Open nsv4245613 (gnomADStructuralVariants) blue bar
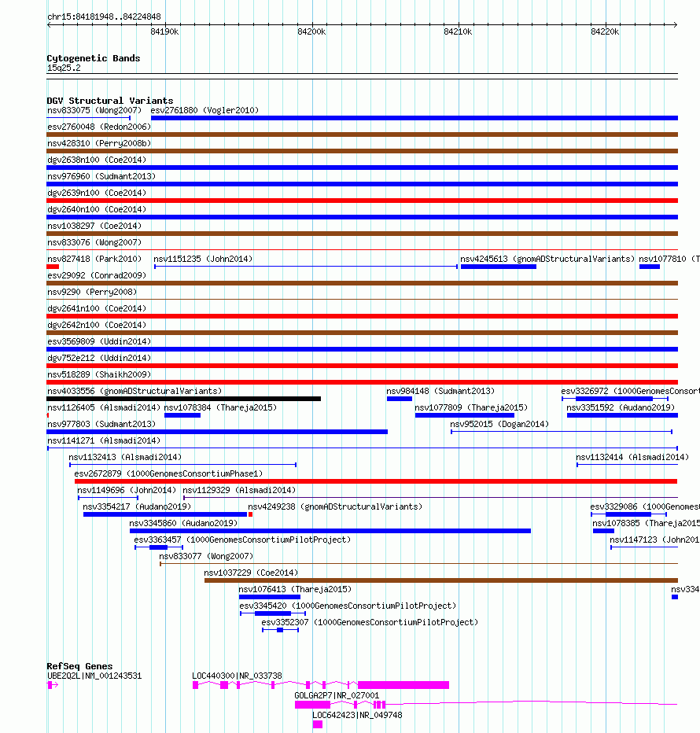This screenshot has height=733, width=700. (499, 267)
